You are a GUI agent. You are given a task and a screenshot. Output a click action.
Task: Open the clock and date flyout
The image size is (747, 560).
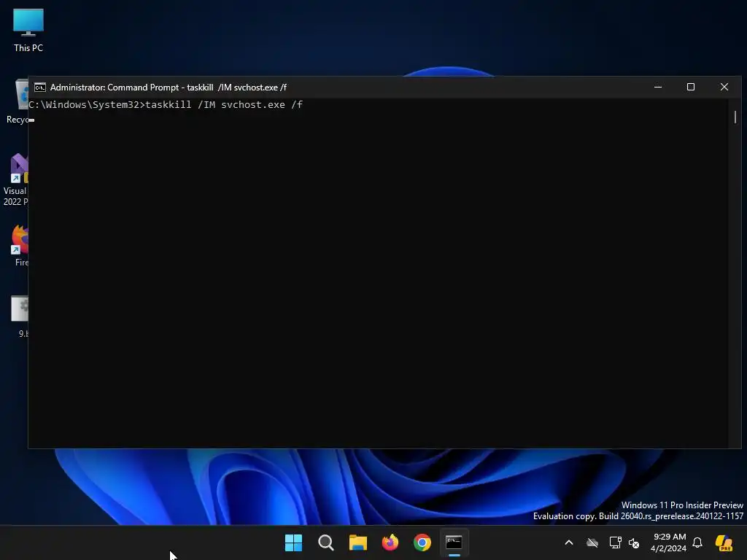[669, 542]
